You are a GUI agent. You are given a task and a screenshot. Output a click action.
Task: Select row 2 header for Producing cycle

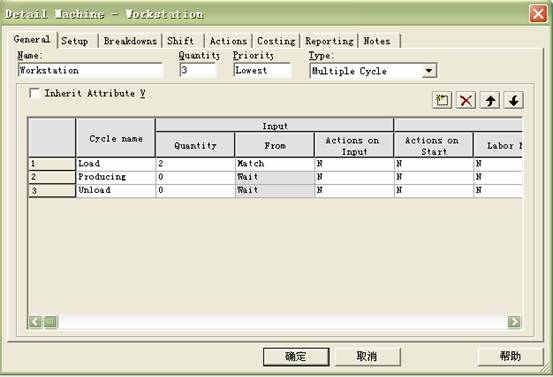tap(52, 177)
